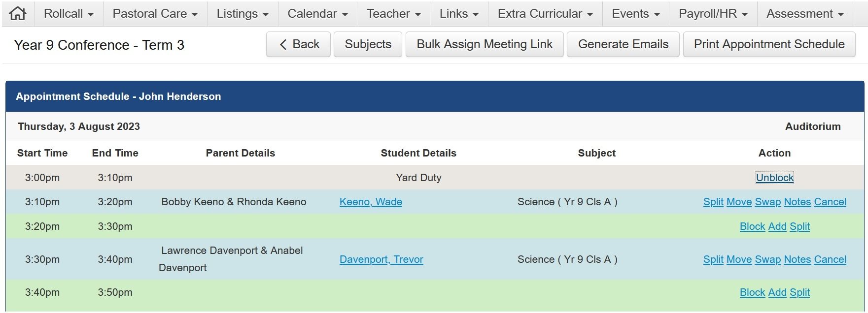Open the Listings dropdown
The image size is (868, 313).
click(243, 14)
